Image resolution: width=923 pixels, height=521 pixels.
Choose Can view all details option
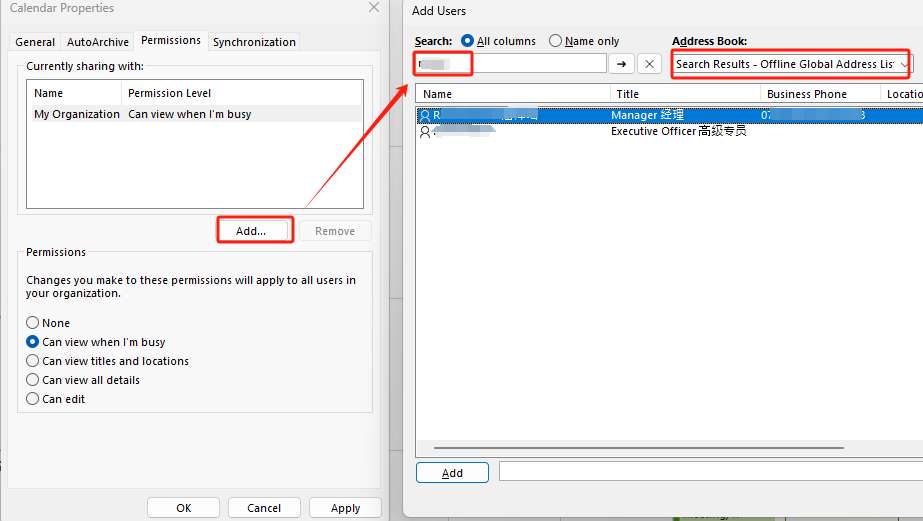pos(33,380)
